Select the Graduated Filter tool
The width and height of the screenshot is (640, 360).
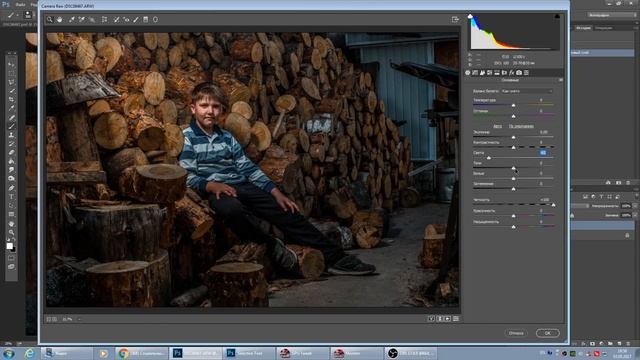146,19
